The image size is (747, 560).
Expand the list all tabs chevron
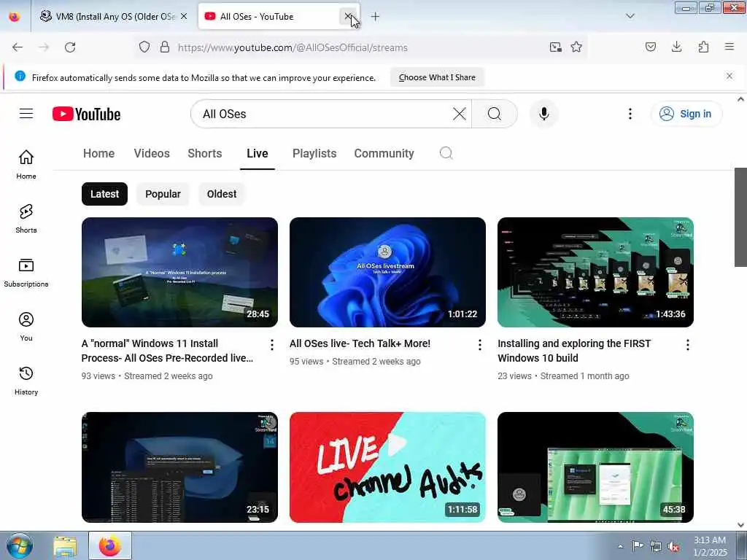[630, 16]
